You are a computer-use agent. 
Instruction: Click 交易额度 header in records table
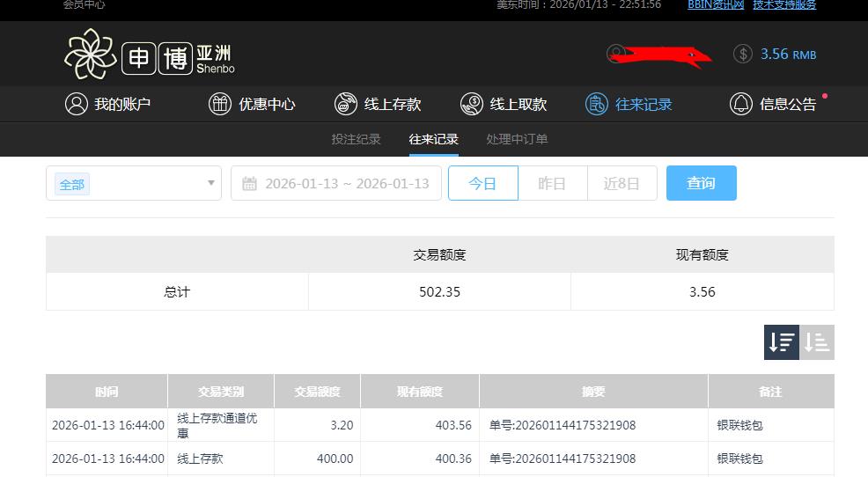(x=317, y=392)
